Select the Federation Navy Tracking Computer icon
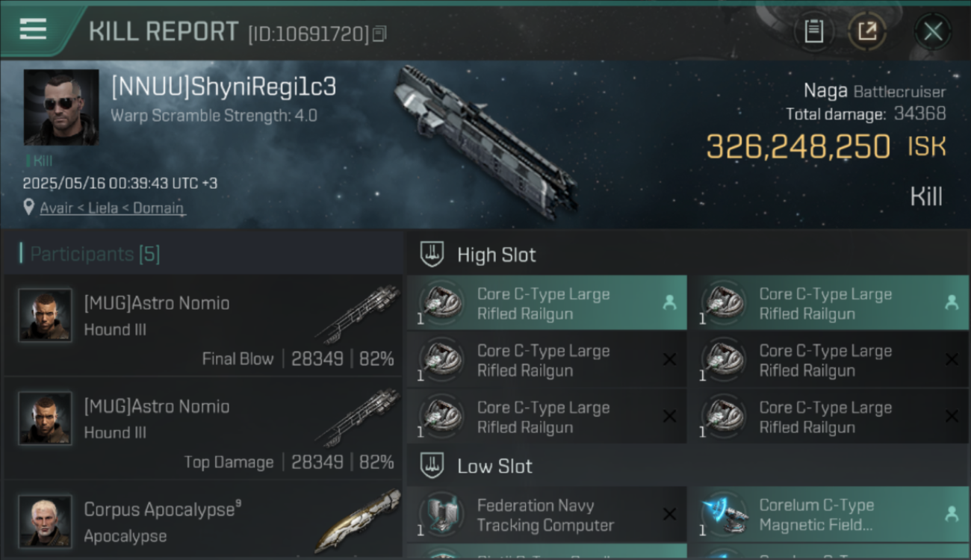The image size is (971, 560). 441,514
